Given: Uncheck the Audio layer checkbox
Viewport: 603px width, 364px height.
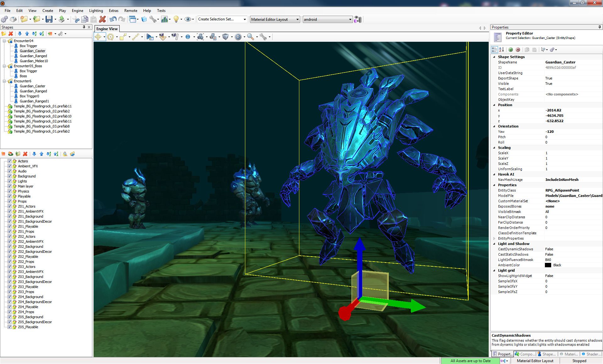Looking at the screenshot, I should pos(10,171).
